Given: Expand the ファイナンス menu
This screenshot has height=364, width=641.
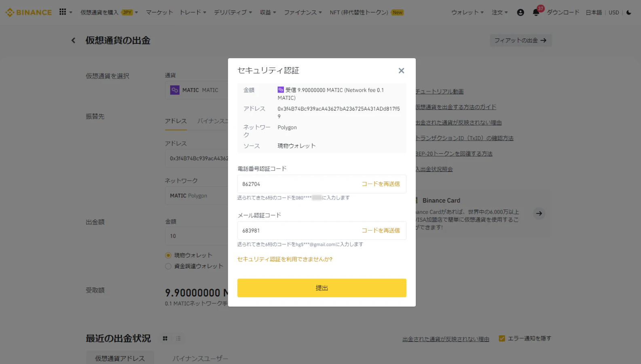Looking at the screenshot, I should [x=303, y=13].
